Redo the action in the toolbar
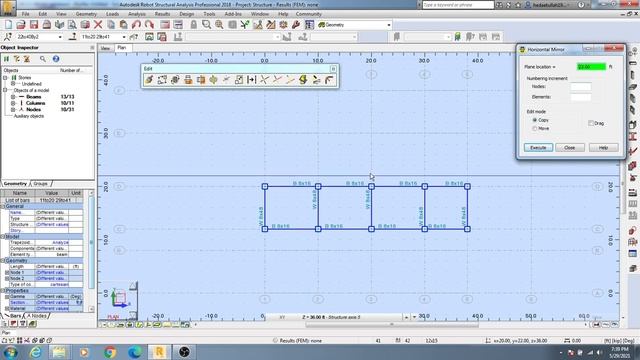Image resolution: width=640 pixels, height=360 pixels. (x=149, y=25)
